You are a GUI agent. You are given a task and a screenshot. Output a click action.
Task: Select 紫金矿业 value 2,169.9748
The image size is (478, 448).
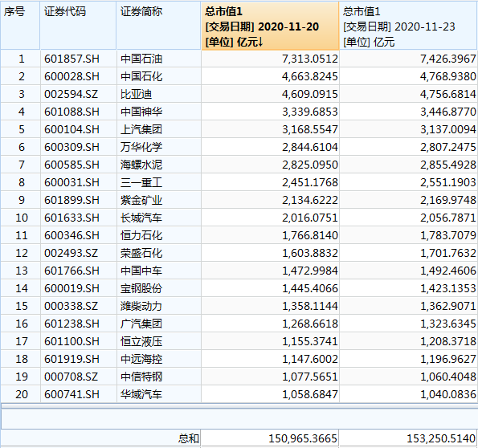(x=408, y=200)
